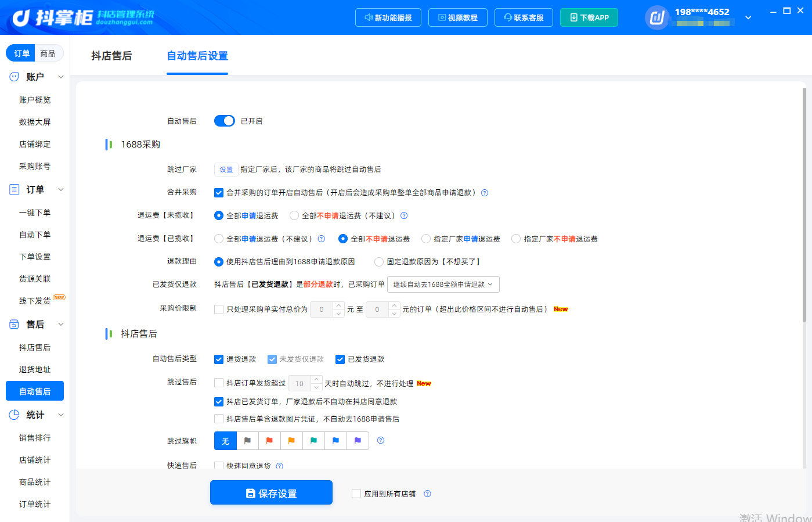
Task: Open 账户概览 in sidebar
Action: pyautogui.click(x=35, y=100)
